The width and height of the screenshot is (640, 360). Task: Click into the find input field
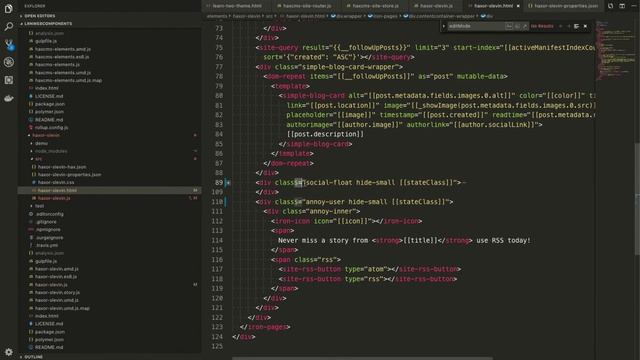tap(476, 26)
